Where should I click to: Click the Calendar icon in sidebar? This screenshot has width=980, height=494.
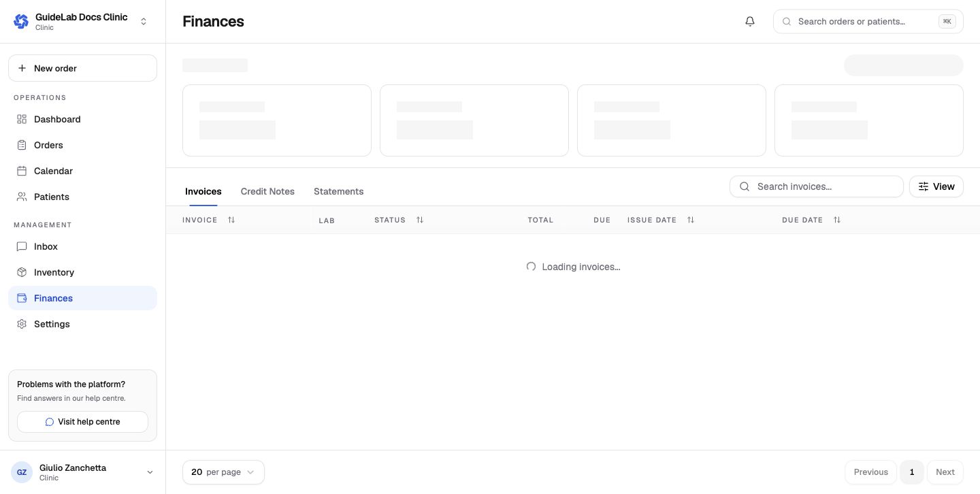click(22, 171)
